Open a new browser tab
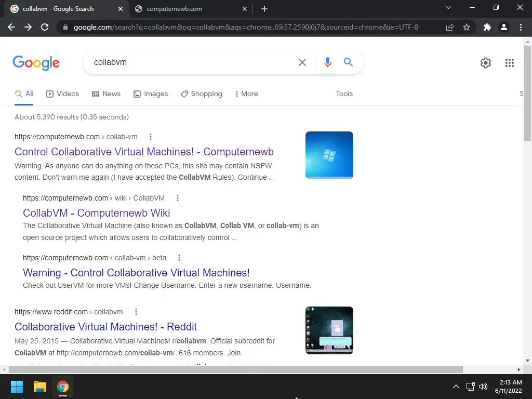 tap(264, 9)
